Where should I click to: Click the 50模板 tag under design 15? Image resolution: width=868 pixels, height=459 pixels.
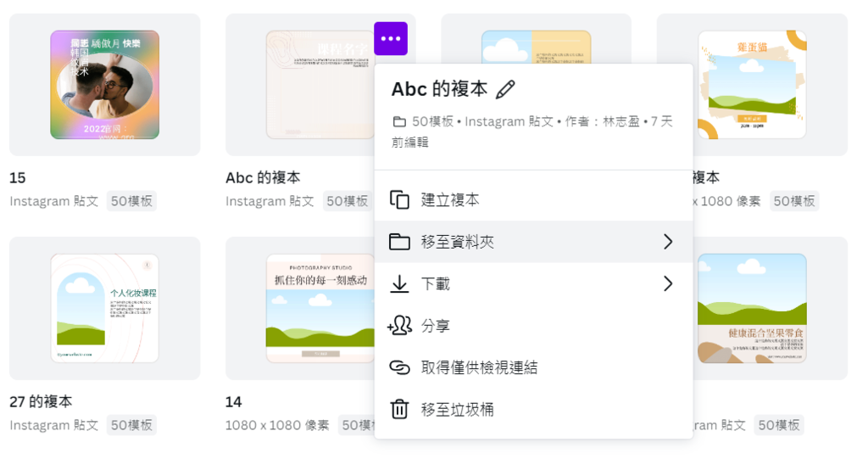[x=131, y=201]
